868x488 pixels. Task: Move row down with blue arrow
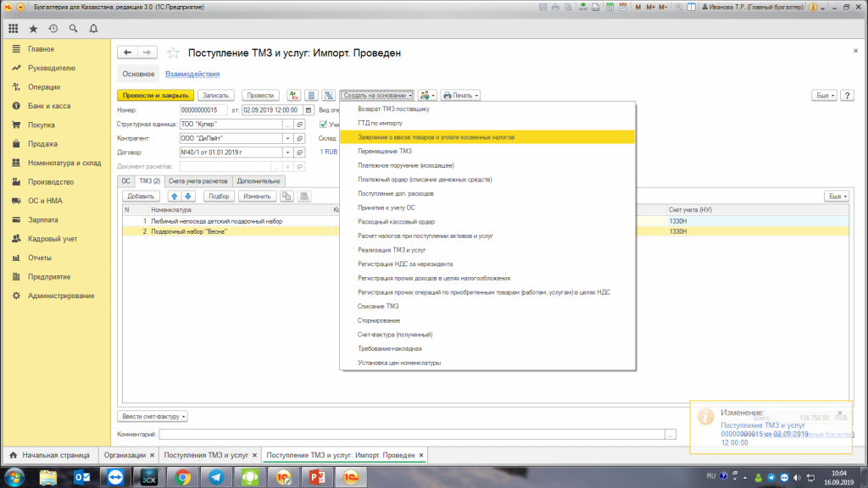[188, 197]
